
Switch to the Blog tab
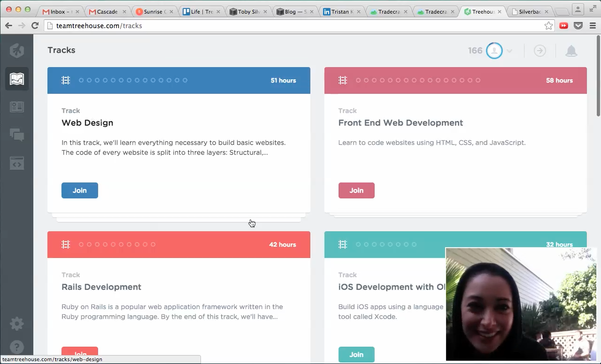[295, 12]
